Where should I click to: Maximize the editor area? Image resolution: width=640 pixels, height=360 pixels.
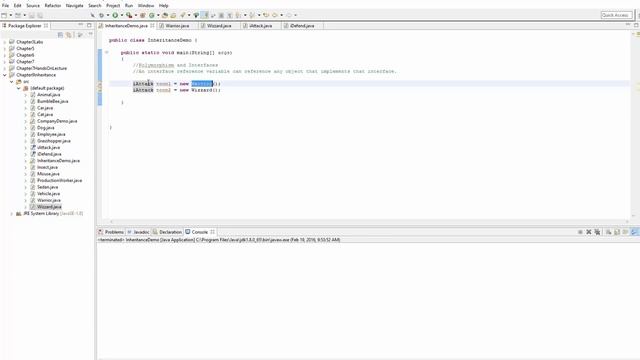pos(636,25)
